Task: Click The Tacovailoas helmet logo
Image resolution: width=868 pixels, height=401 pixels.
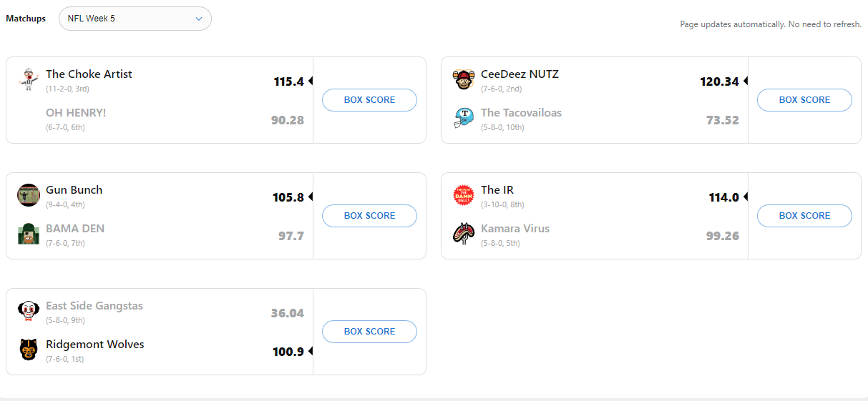Action: coord(464,118)
